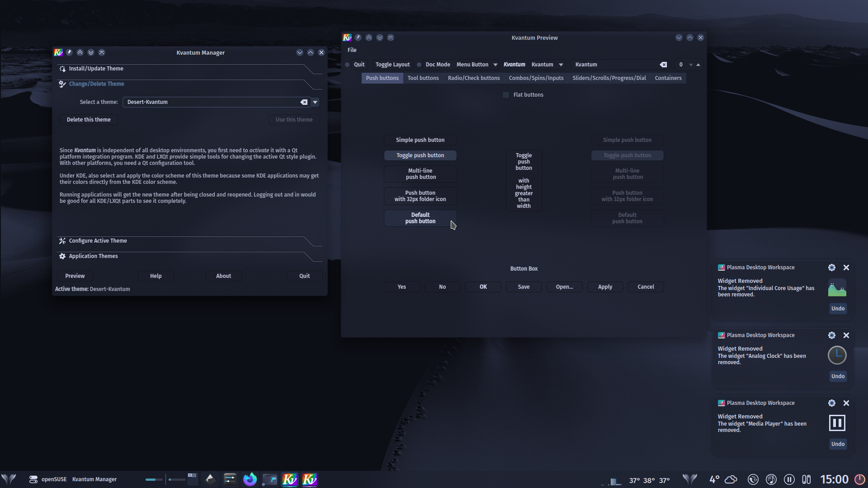Expand the Configure Active Theme section

point(189,241)
